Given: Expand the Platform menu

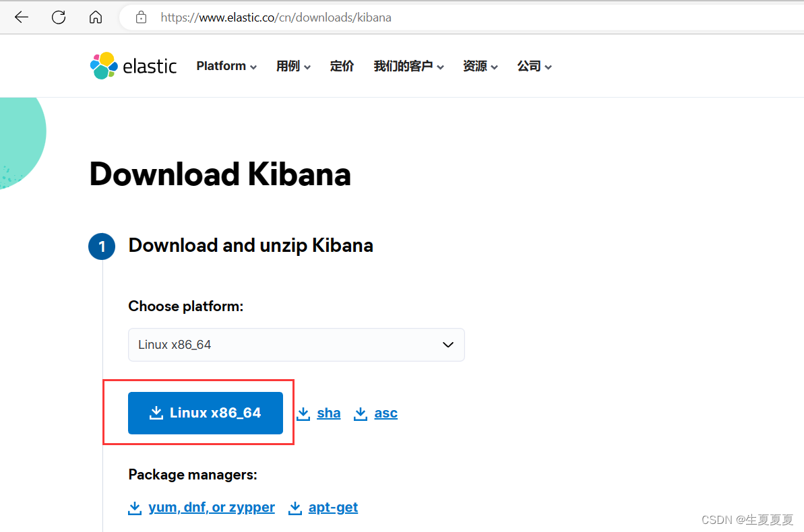Looking at the screenshot, I should (226, 66).
